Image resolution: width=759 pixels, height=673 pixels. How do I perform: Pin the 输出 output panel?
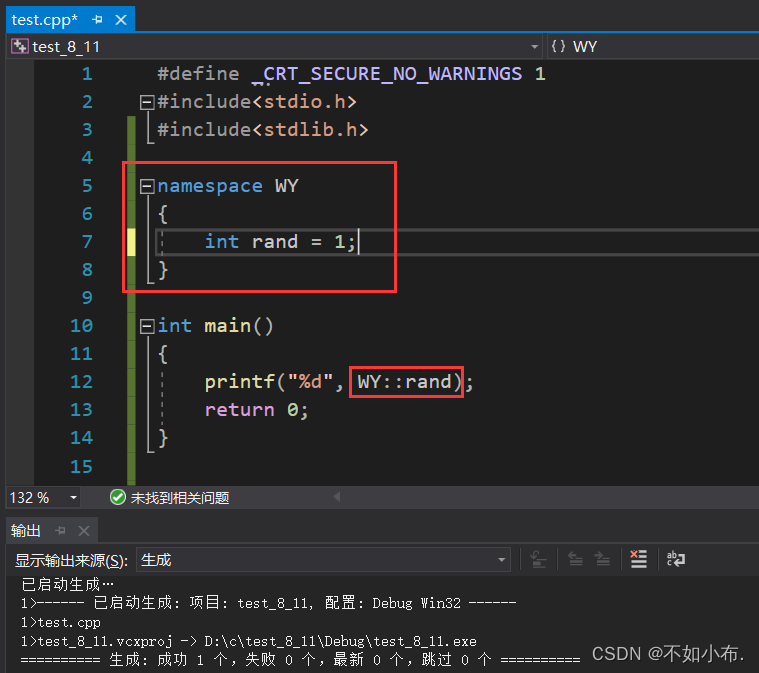coord(60,530)
